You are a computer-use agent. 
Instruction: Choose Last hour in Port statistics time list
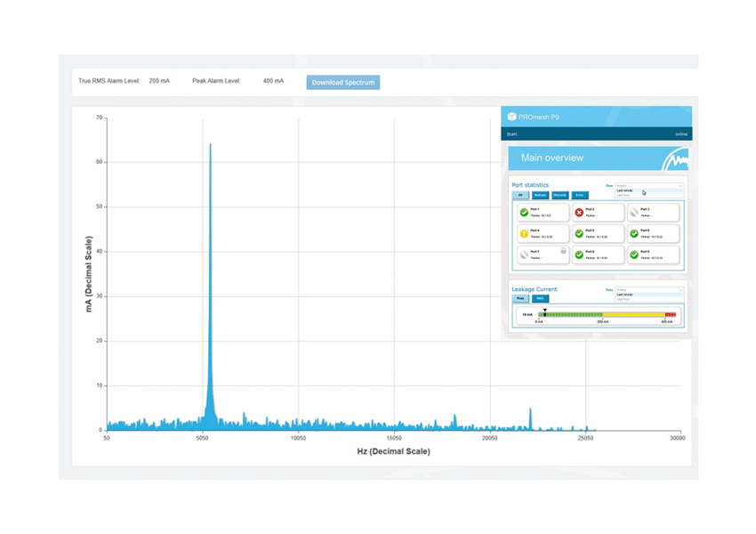(649, 195)
